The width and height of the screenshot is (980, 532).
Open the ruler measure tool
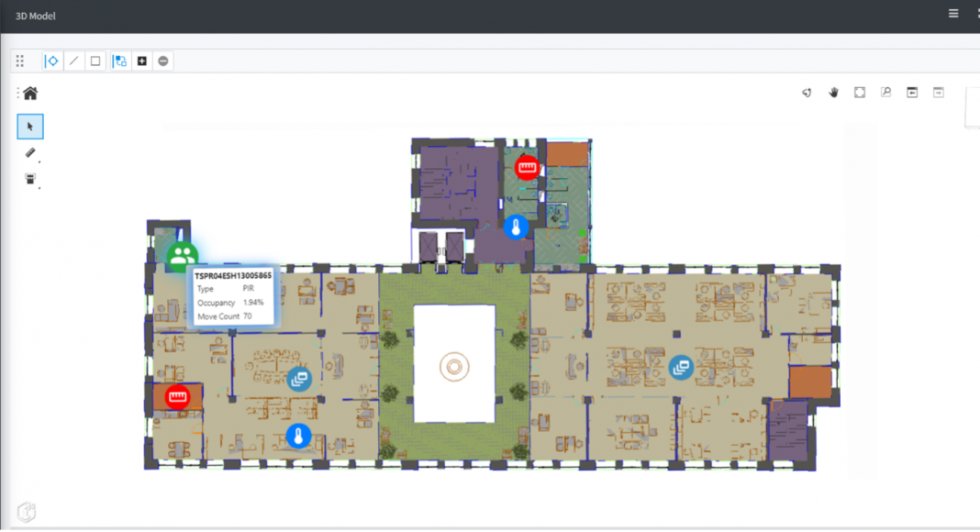(x=30, y=153)
